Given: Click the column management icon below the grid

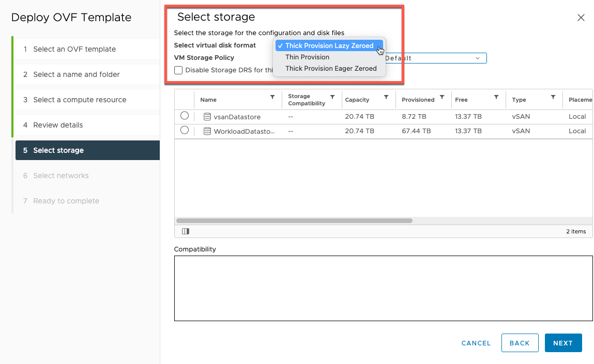Looking at the screenshot, I should pyautogui.click(x=186, y=231).
